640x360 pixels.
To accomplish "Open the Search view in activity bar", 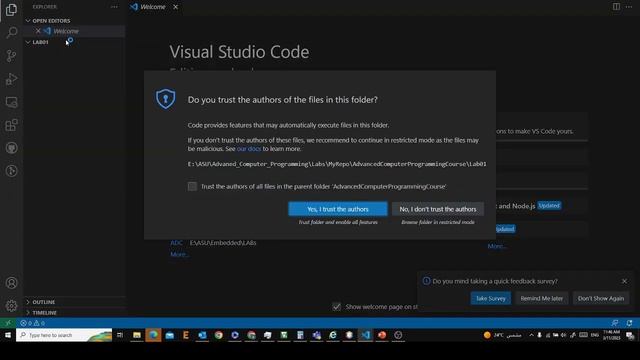I will [x=11, y=32].
